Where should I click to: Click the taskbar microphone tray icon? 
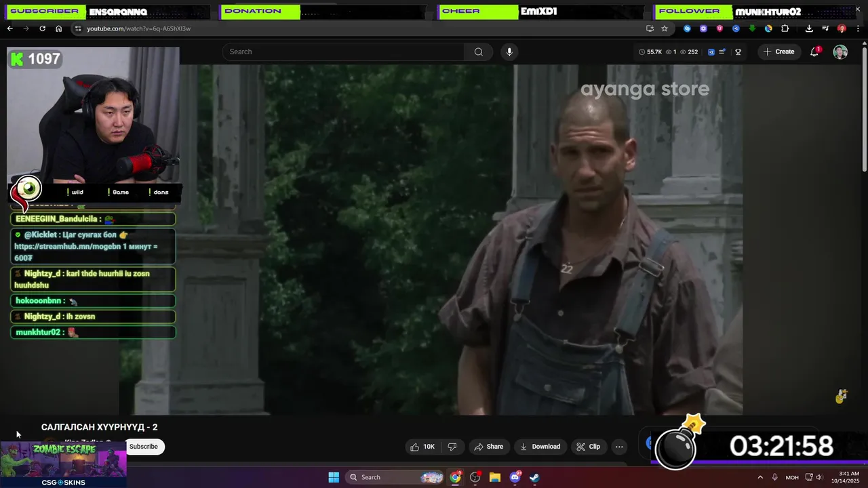click(774, 477)
